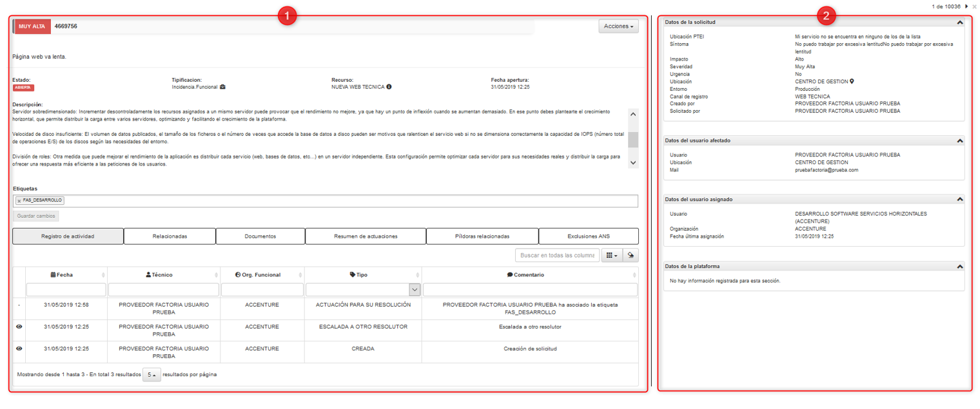Click the eraser icon to clear table filters

click(x=631, y=256)
